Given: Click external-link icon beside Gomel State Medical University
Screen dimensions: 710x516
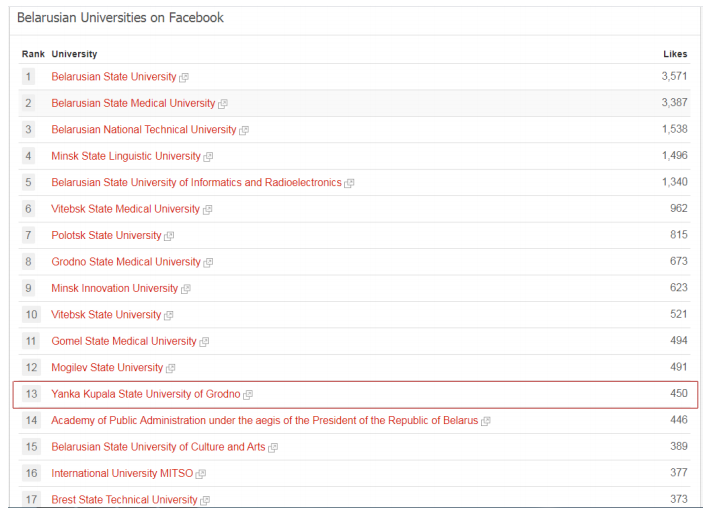Looking at the screenshot, I should point(204,342).
